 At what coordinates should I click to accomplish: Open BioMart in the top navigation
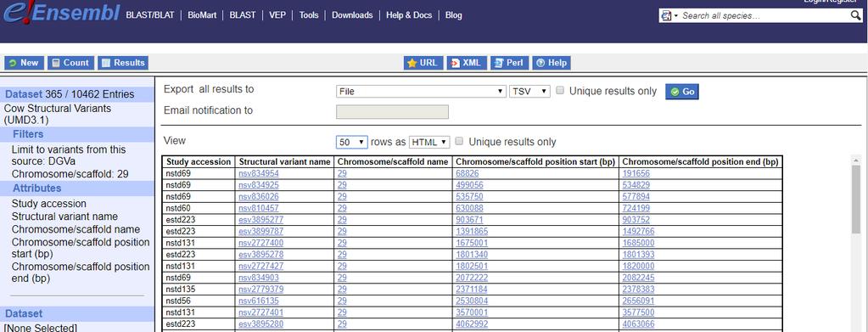click(x=202, y=15)
